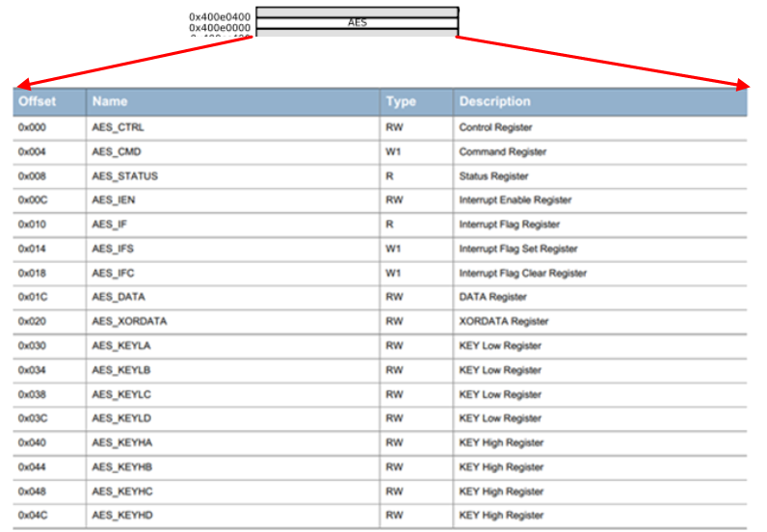Select the AES_IFS register name

click(x=113, y=249)
